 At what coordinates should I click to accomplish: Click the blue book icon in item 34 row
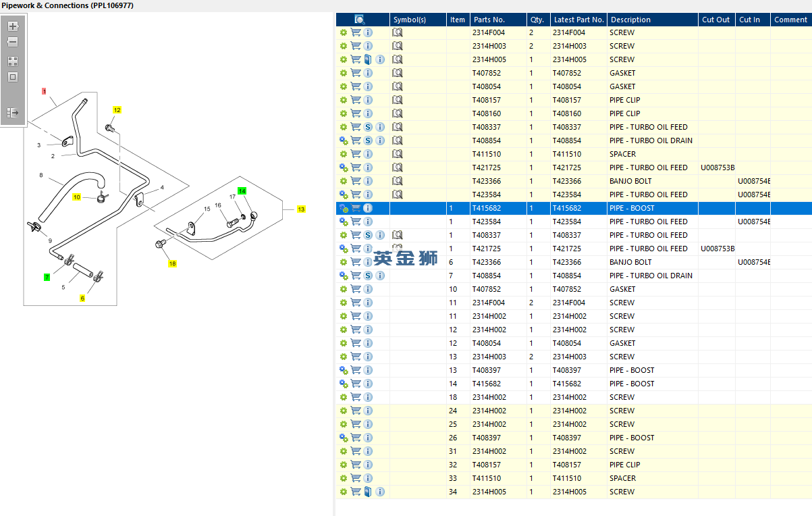tap(368, 492)
